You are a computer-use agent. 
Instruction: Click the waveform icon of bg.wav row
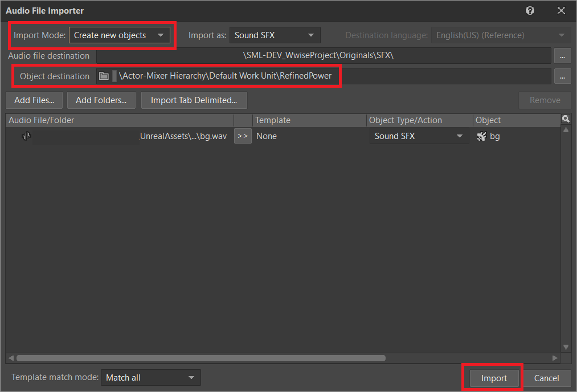pyautogui.click(x=26, y=136)
